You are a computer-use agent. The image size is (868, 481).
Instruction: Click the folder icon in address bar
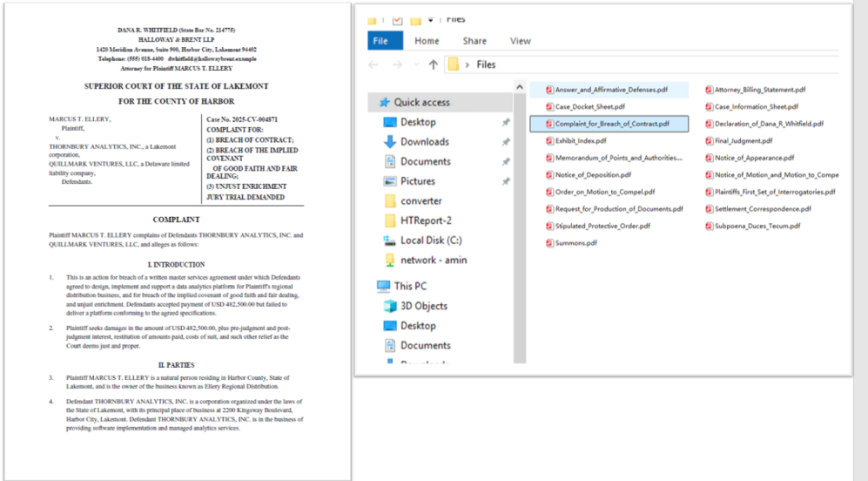[x=454, y=64]
